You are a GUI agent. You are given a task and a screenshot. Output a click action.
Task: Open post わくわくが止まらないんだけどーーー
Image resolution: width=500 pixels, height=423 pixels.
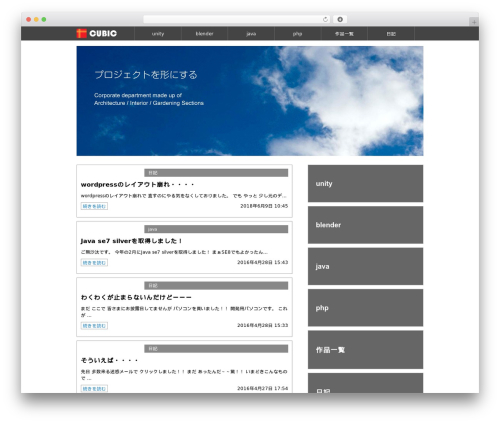click(x=136, y=297)
